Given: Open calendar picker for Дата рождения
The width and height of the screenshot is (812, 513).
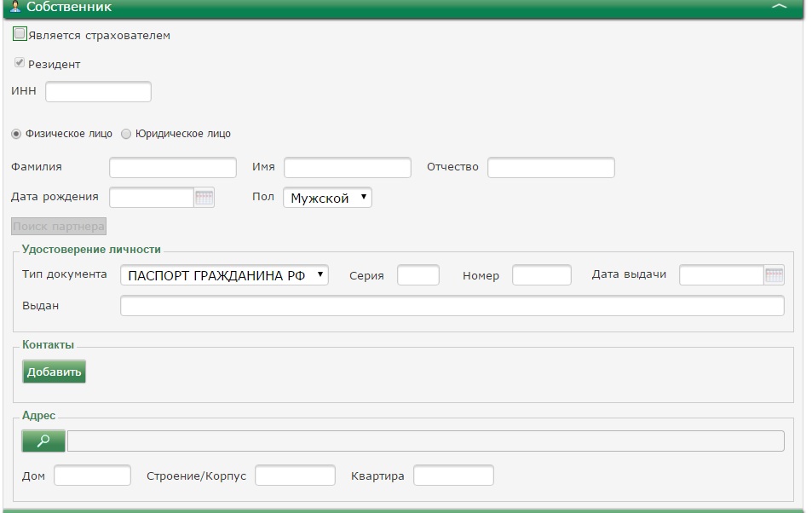Looking at the screenshot, I should click(x=204, y=198).
